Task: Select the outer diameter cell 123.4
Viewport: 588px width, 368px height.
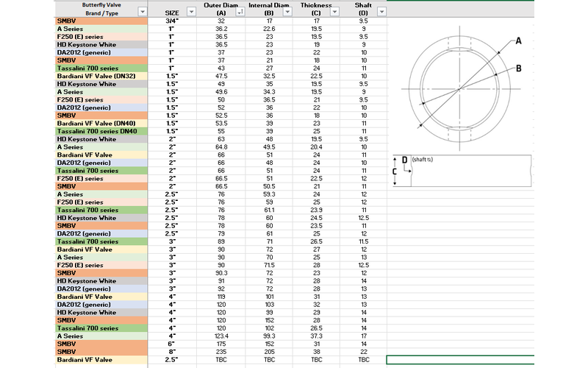Action: click(x=221, y=336)
